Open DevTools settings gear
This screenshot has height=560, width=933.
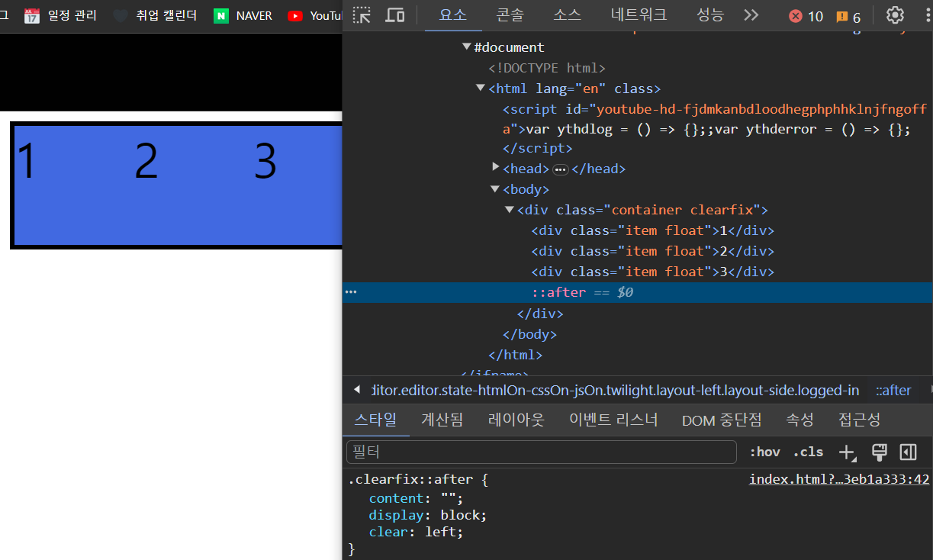[895, 15]
